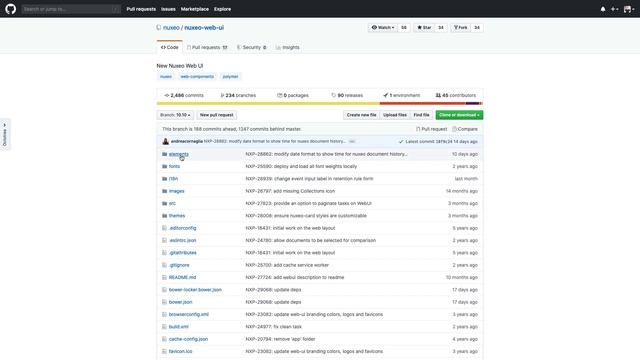Click the polymer topic tag
The height and width of the screenshot is (360, 640).
(x=230, y=76)
